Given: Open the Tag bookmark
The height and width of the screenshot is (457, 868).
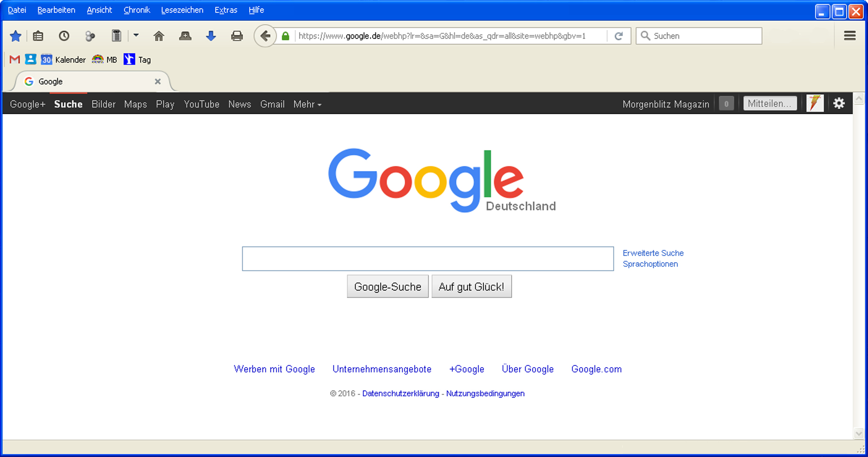Looking at the screenshot, I should [137, 59].
